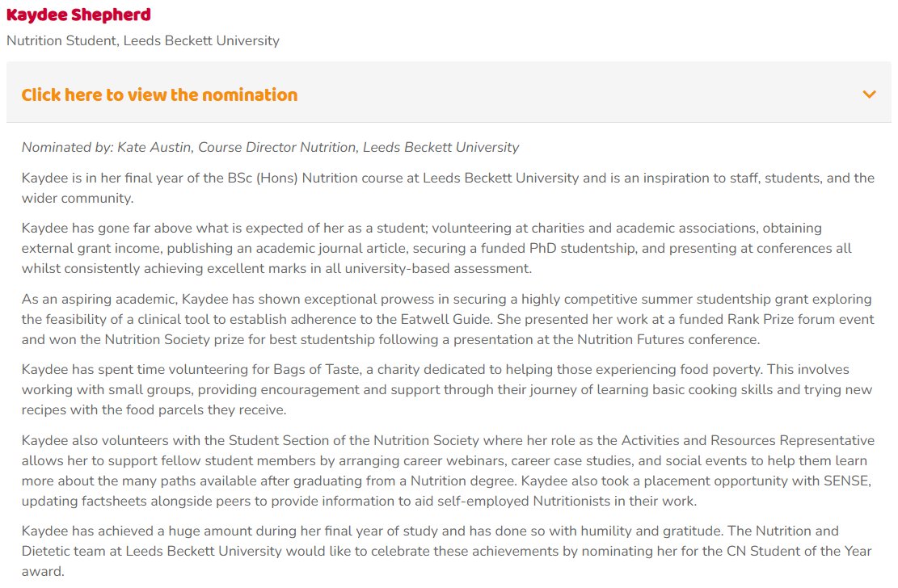Click the grey accordion bar's empty area
The image size is (898, 588).
click(579, 93)
